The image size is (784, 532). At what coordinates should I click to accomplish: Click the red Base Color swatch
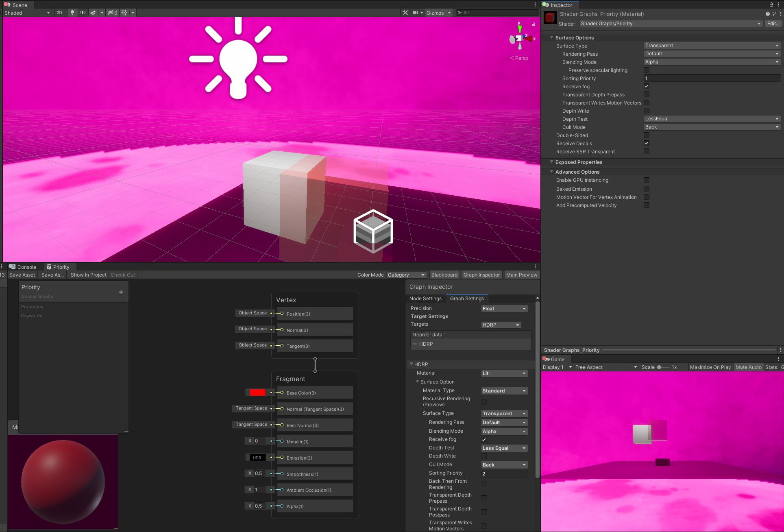[257, 392]
